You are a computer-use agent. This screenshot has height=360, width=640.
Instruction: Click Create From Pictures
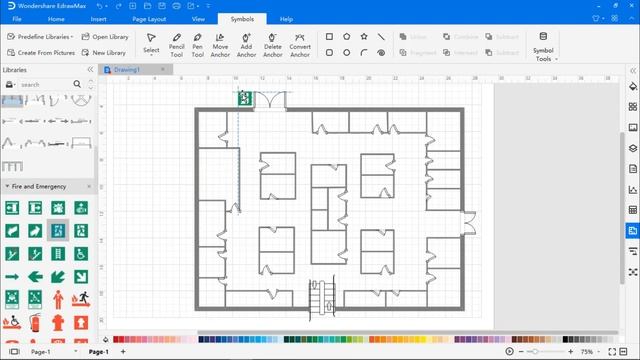[41, 53]
